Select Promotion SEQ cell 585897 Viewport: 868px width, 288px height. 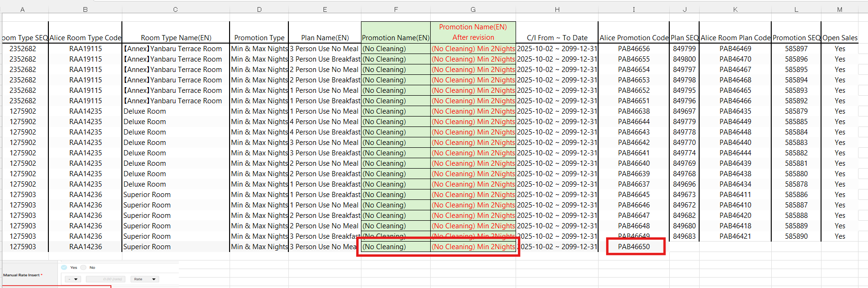(796, 49)
